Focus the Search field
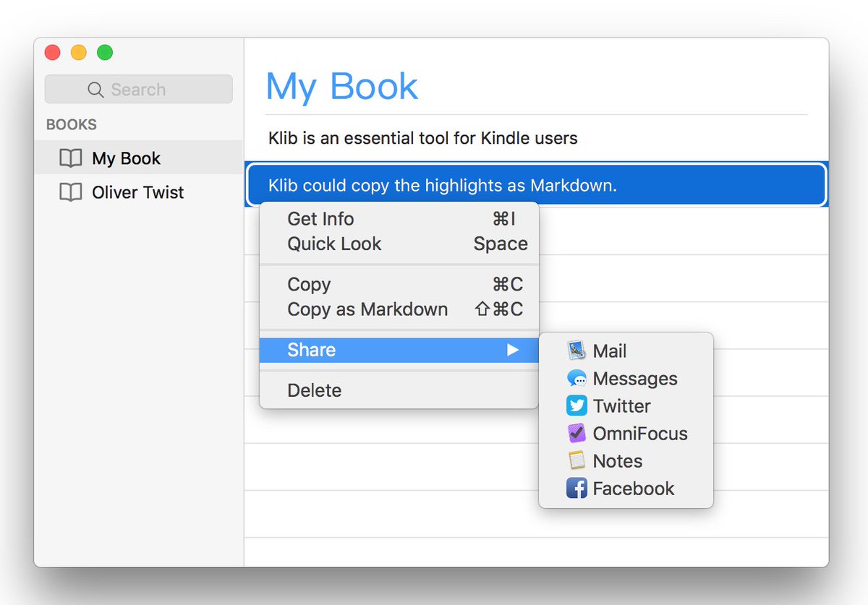868x605 pixels. 139,90
